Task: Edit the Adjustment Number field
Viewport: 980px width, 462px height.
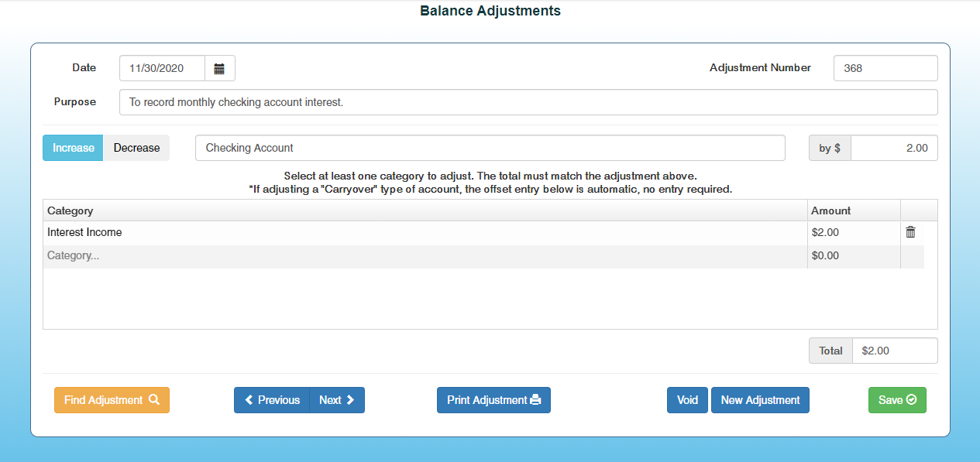Action: (x=885, y=68)
